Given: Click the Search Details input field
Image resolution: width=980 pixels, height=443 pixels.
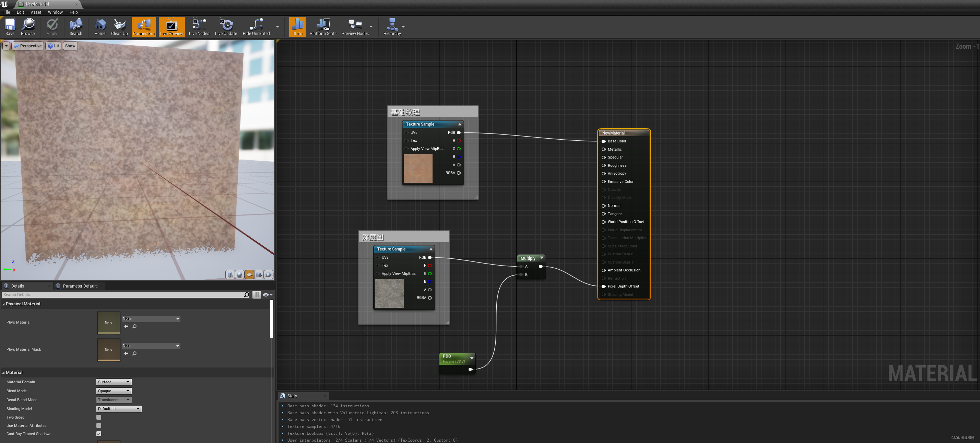Looking at the screenshot, I should (x=122, y=294).
